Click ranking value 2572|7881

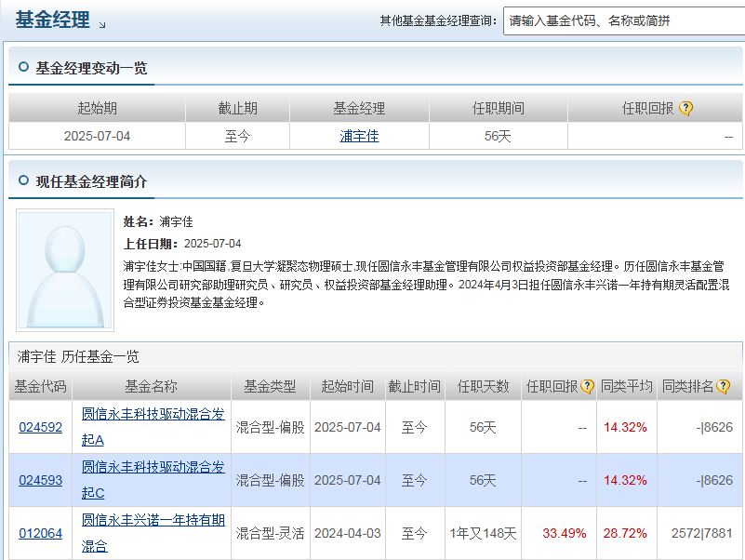(x=702, y=533)
